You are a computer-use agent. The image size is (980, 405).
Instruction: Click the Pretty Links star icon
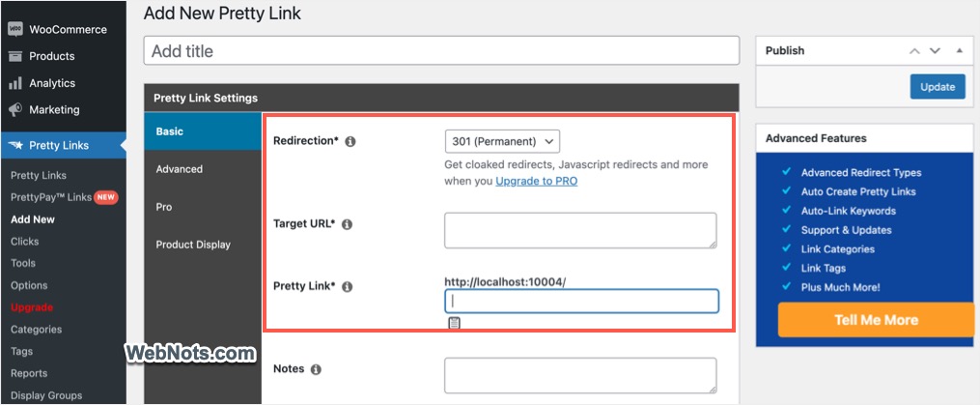pos(15,145)
